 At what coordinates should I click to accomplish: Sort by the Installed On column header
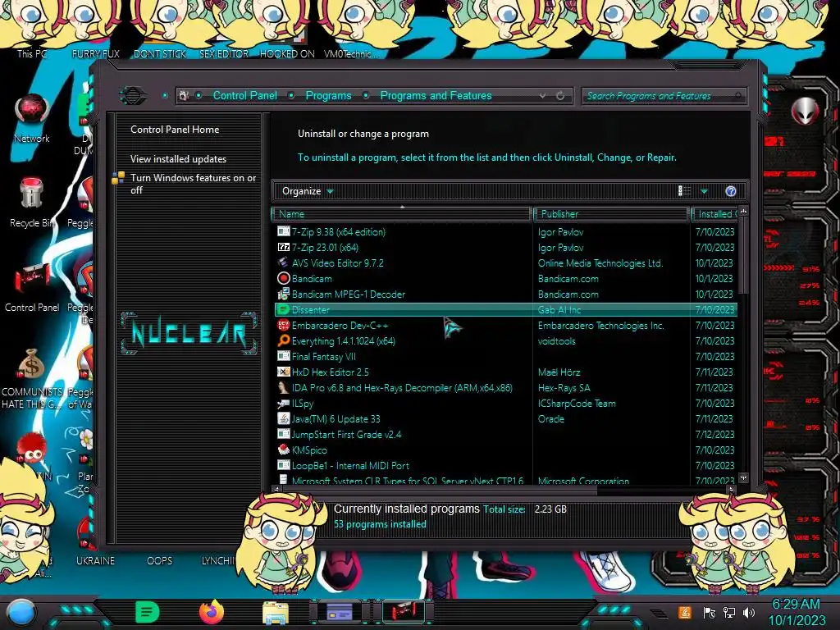(714, 214)
